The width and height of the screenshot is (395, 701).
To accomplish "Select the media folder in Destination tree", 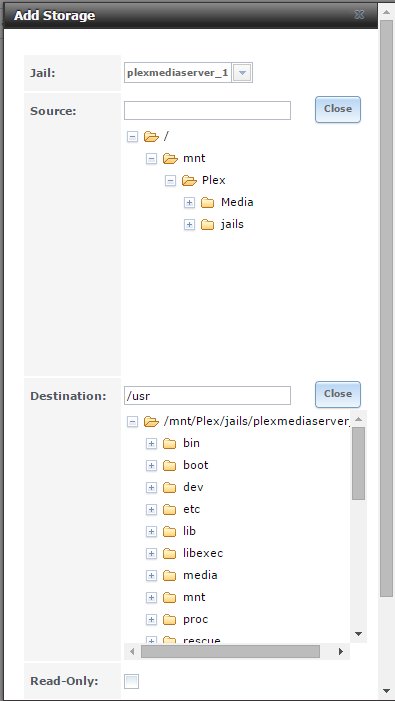I will click(x=200, y=575).
